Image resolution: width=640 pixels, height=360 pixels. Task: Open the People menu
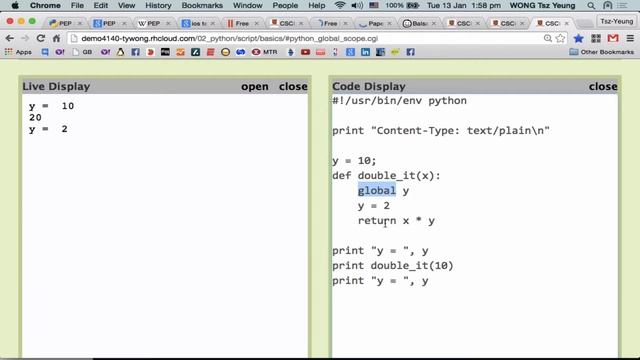tap(285, 6)
